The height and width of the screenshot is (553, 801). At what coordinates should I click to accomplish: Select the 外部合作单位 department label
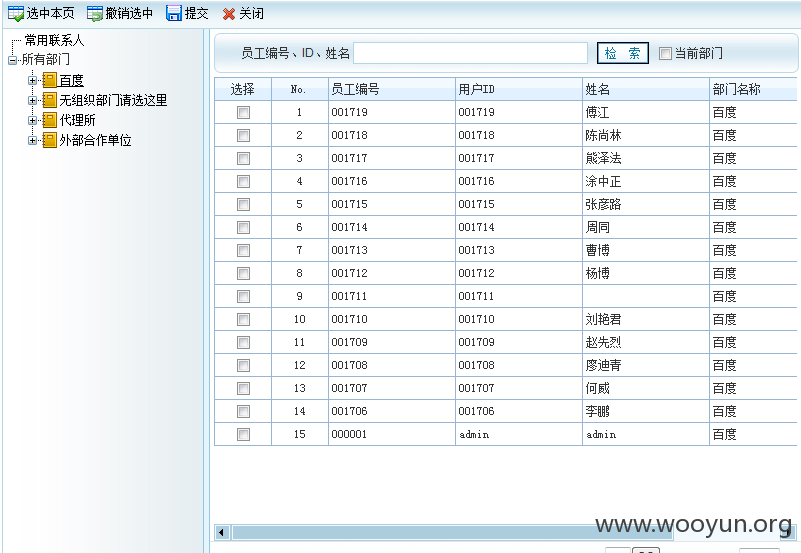click(x=96, y=140)
